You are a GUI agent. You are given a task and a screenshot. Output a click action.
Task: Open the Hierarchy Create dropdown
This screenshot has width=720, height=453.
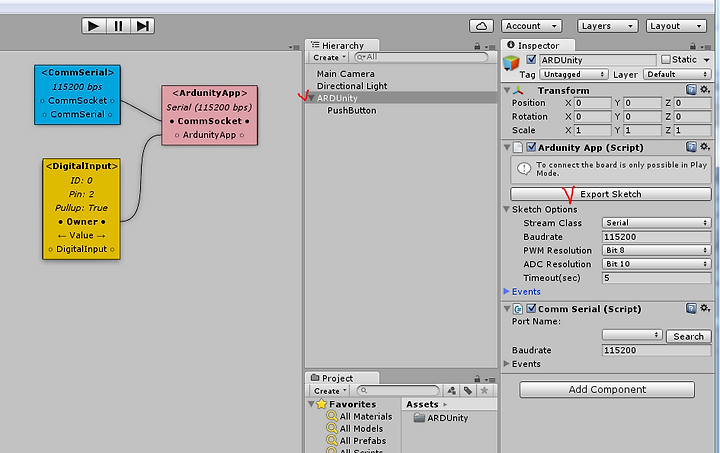tap(329, 57)
